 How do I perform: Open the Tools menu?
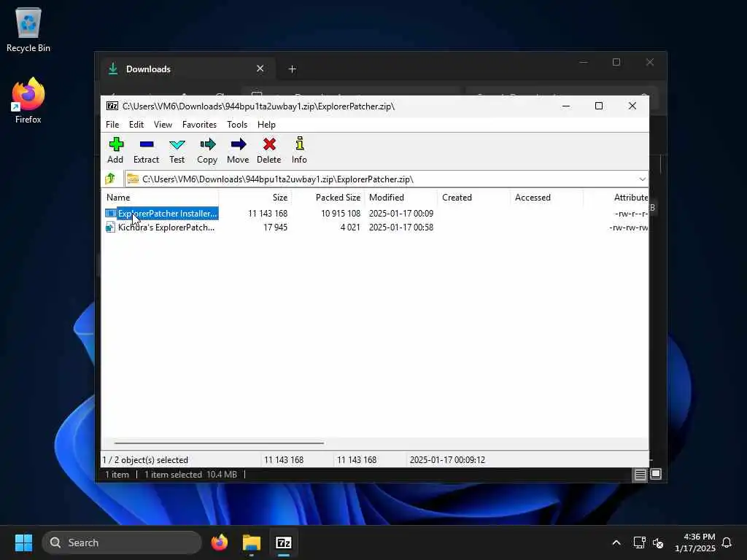click(237, 124)
